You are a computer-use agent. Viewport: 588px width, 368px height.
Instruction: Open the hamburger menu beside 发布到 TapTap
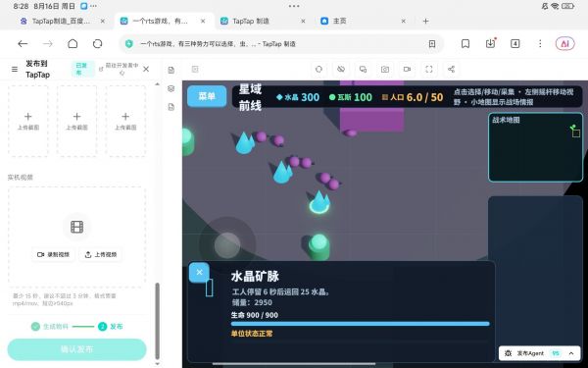(15, 69)
